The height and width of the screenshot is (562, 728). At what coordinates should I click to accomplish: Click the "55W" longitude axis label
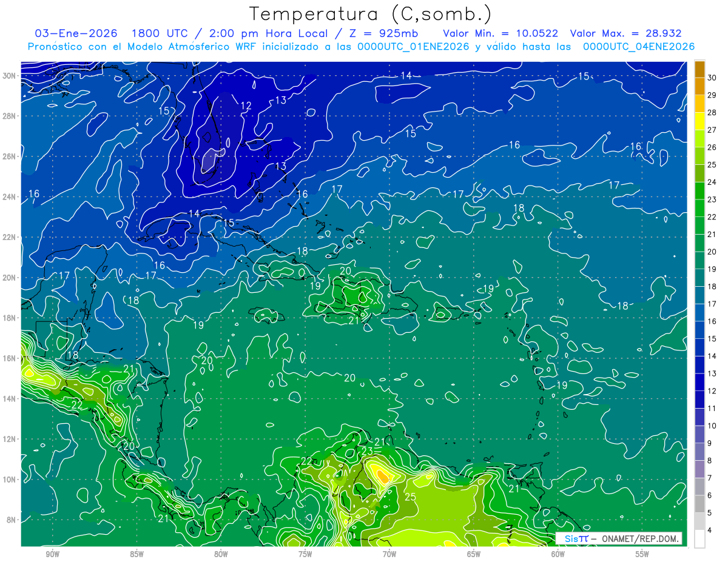pyautogui.click(x=642, y=555)
